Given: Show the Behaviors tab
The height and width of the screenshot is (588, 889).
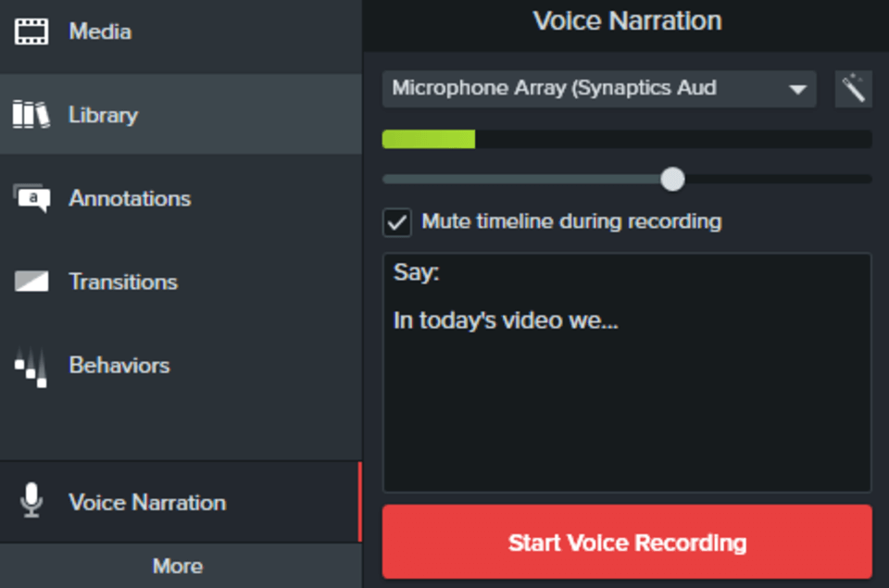Looking at the screenshot, I should coord(119,365).
